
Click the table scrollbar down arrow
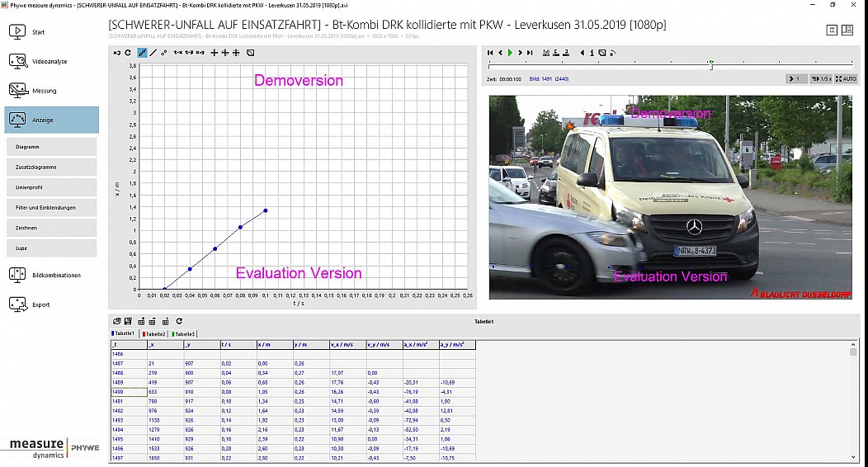pyautogui.click(x=853, y=457)
